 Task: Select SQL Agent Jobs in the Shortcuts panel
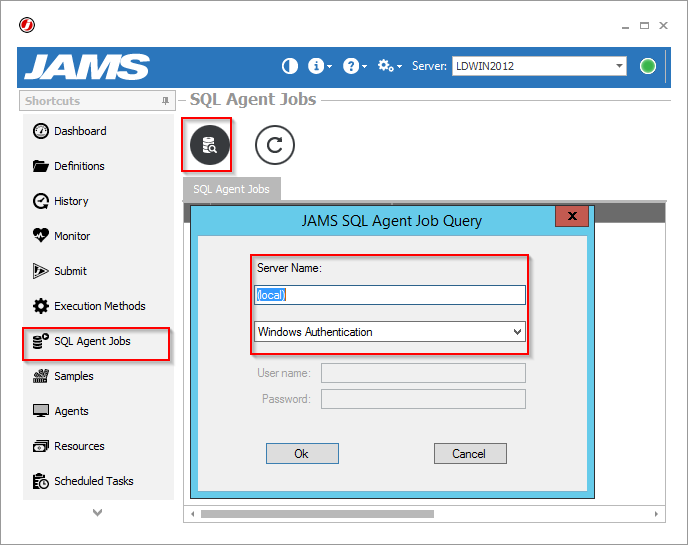tap(82, 341)
